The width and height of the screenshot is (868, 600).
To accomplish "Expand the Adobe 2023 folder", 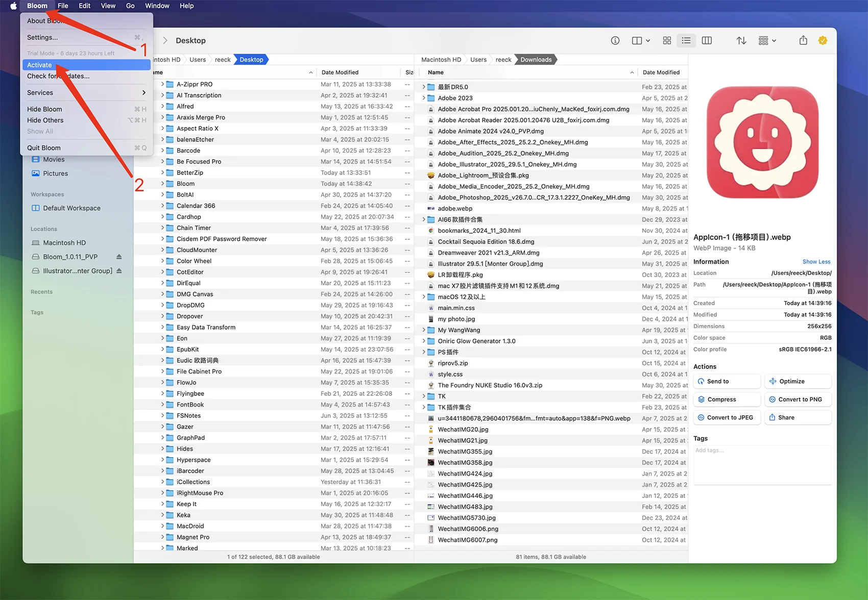I will point(424,98).
